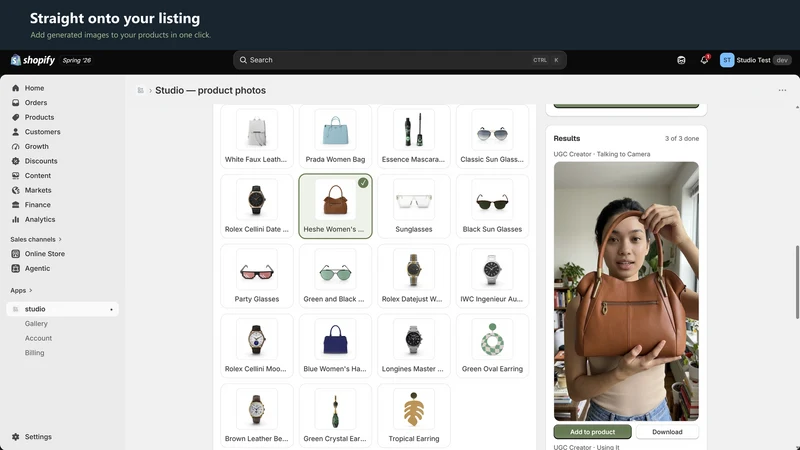The image size is (800, 450).
Task: Open the generated handbag result image
Action: (x=626, y=291)
